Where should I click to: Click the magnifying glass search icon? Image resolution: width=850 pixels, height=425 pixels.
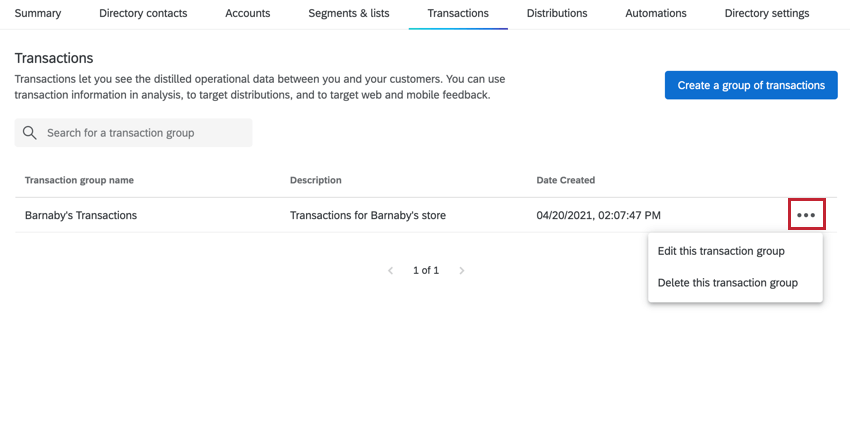pos(30,133)
